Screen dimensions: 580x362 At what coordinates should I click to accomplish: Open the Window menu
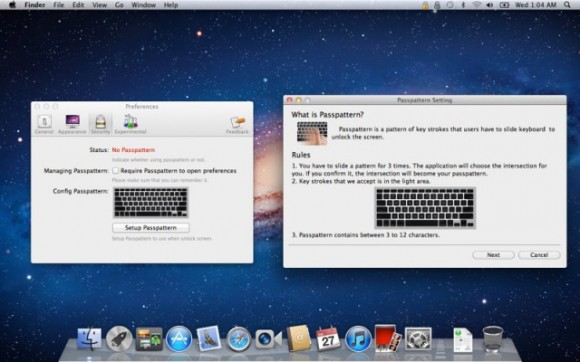click(x=144, y=5)
